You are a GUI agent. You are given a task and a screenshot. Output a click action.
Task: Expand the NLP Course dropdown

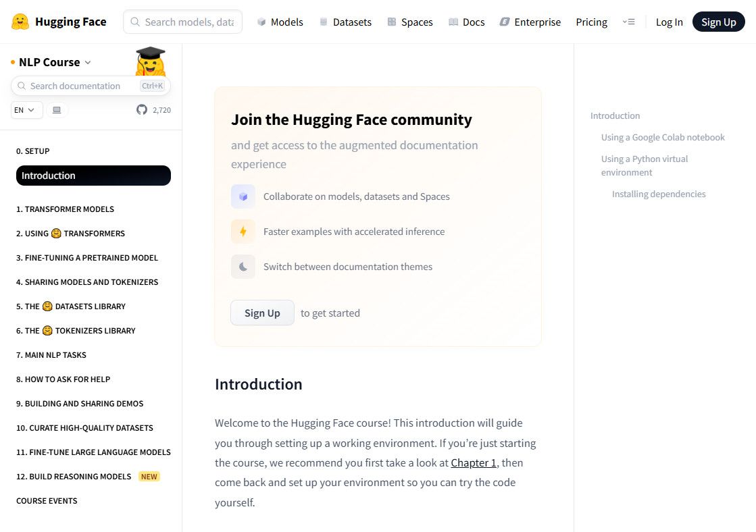click(x=51, y=62)
